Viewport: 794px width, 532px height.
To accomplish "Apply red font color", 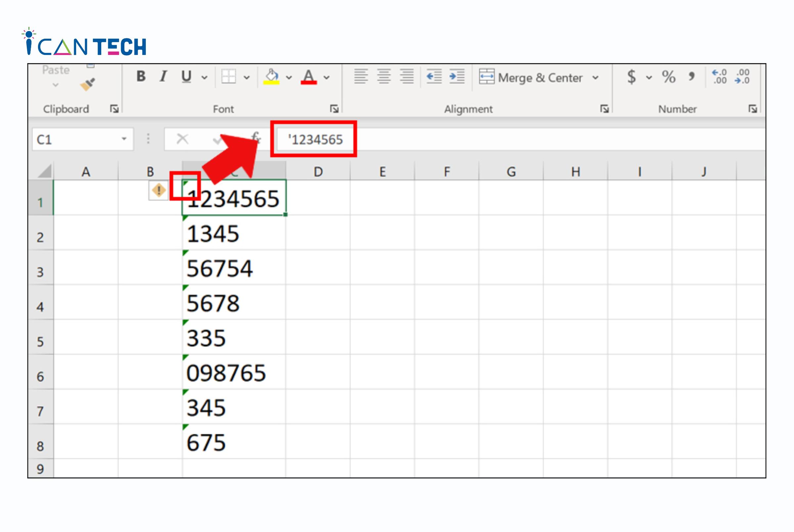I will 309,76.
